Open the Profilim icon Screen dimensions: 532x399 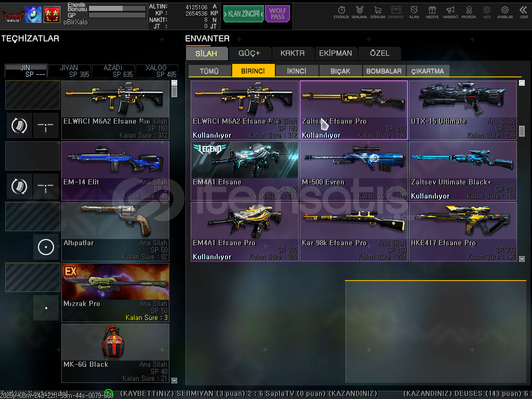point(469,12)
